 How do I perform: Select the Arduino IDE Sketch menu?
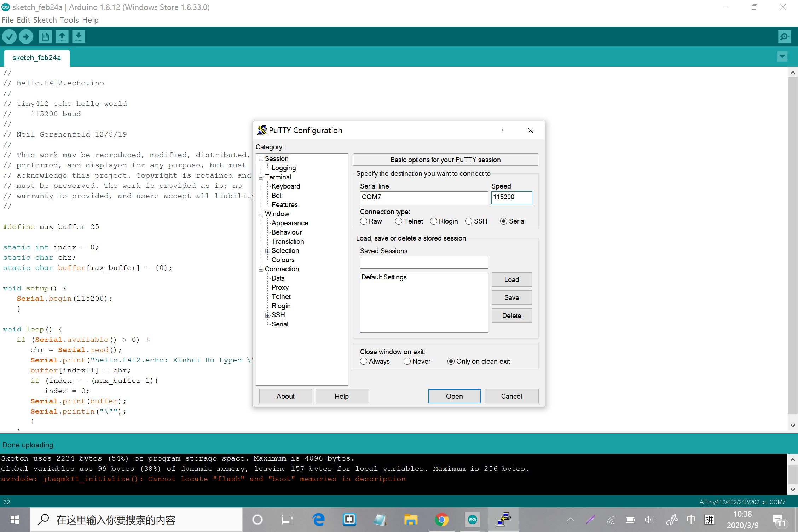(45, 19)
